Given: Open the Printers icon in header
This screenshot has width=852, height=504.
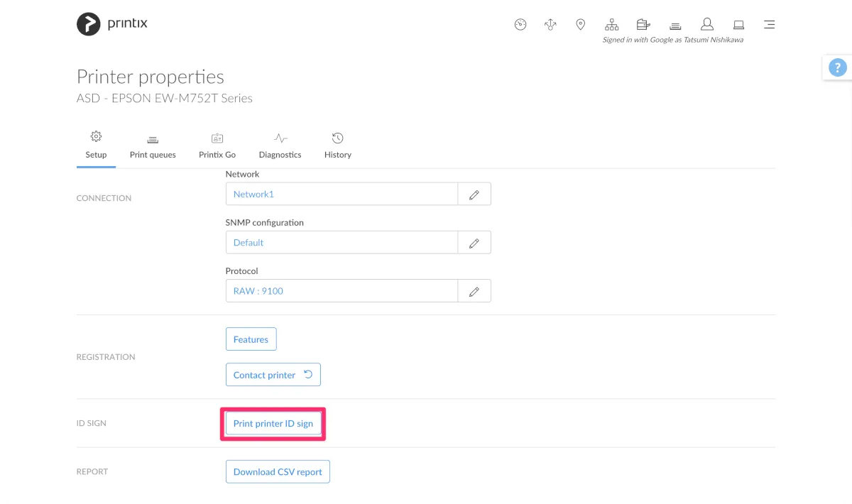Looking at the screenshot, I should (x=643, y=25).
